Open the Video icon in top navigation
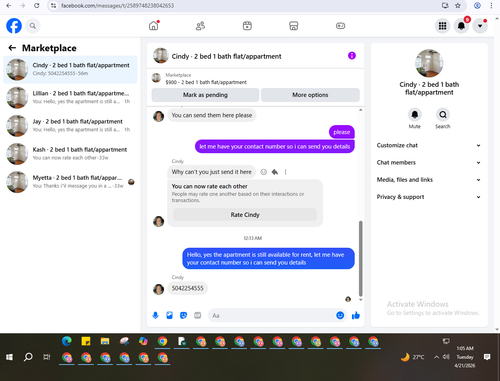The width and height of the screenshot is (500, 381). (x=247, y=26)
